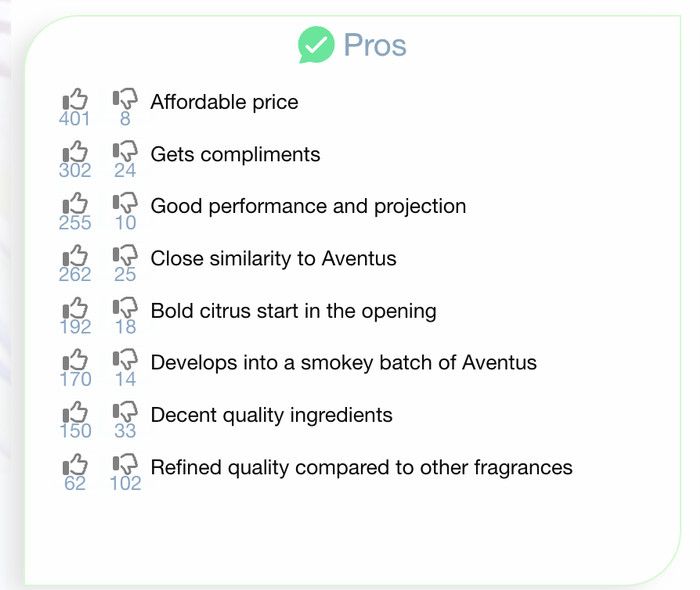The image size is (700, 590).
Task: Click the Affordable price text label
Action: tap(225, 102)
